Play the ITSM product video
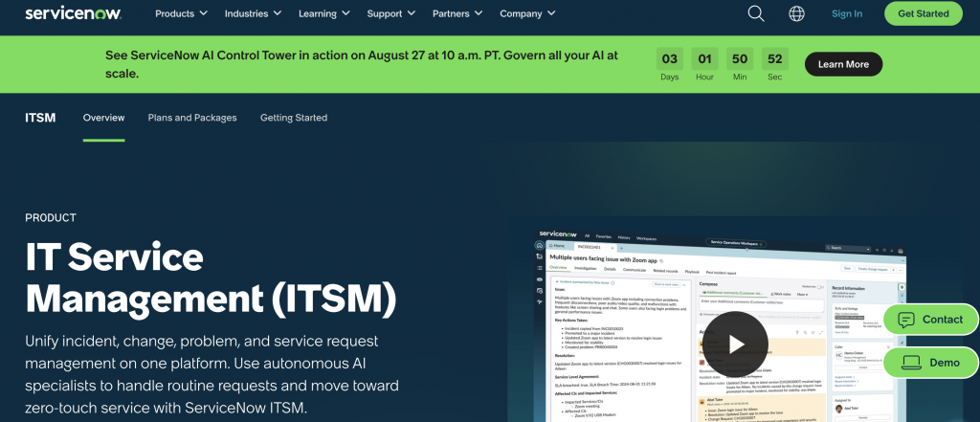 coord(735,344)
